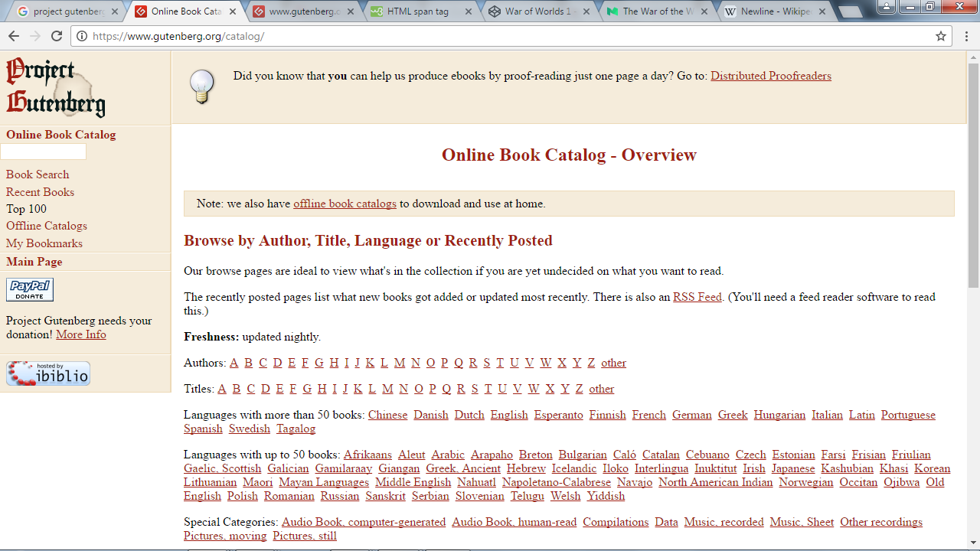Open Other recordings category
980x551 pixels.
[881, 522]
